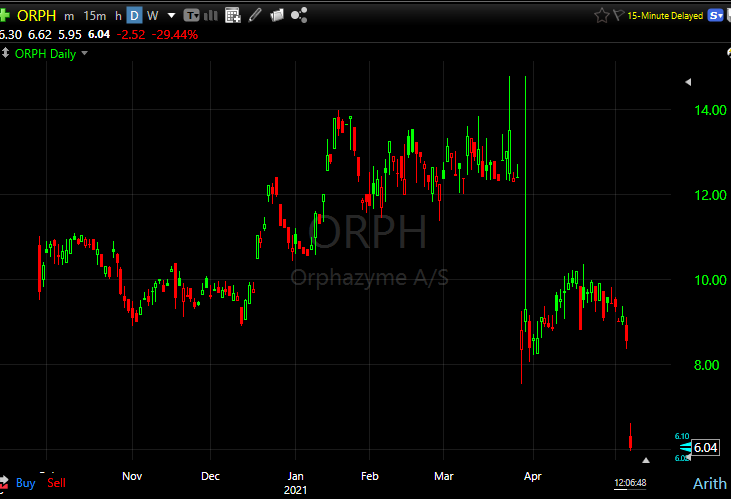
Task: Flag the symbol with the flag icon
Action: [x=618, y=15]
